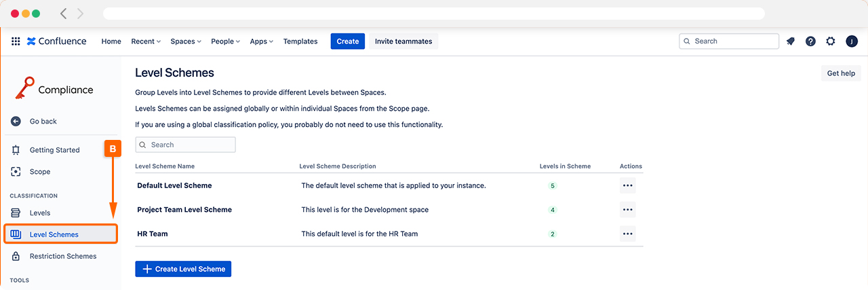
Task: Open the settings gear icon
Action: (831, 41)
